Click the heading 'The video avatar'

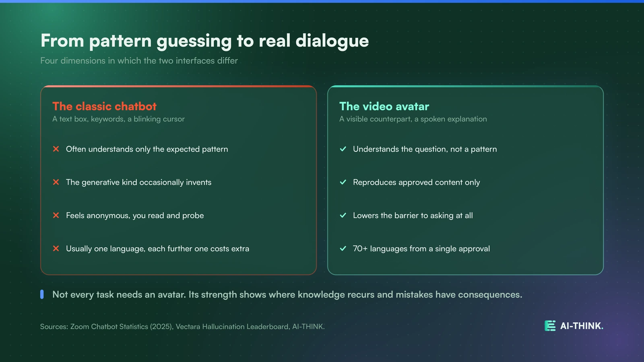click(384, 106)
